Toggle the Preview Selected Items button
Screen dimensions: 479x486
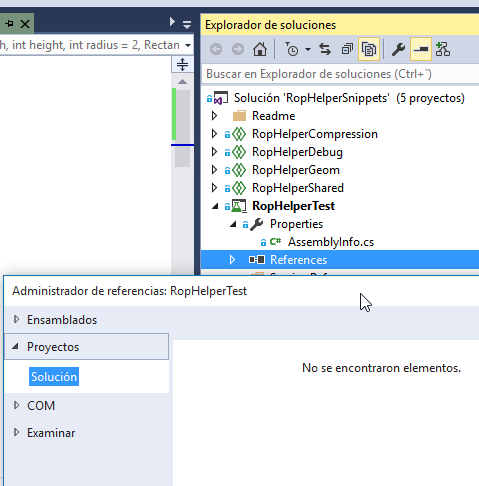pos(421,49)
